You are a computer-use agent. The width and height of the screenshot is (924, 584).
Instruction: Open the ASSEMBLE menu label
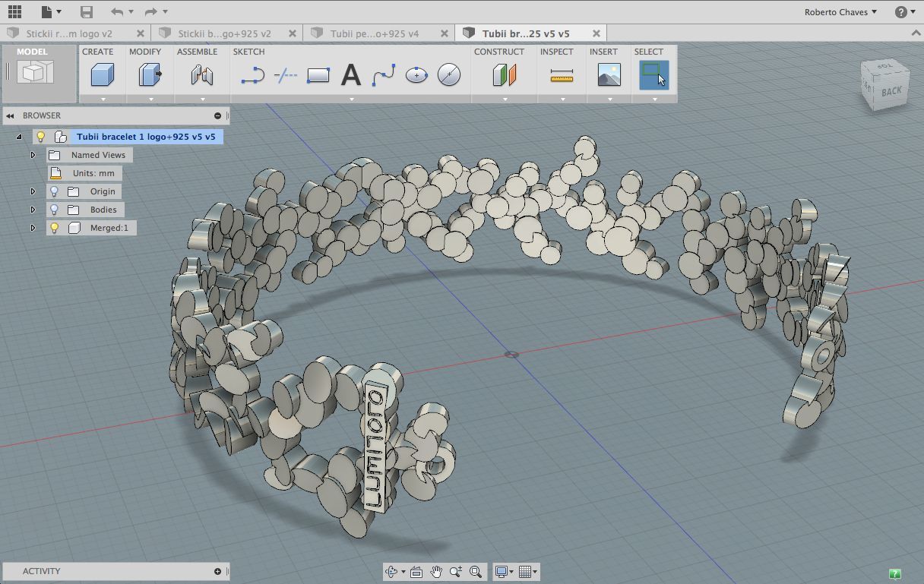197,52
